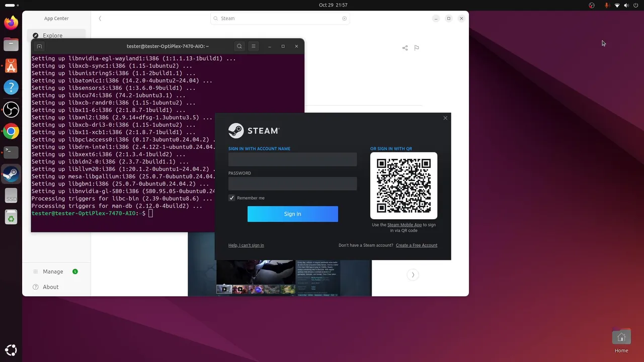Maximize the App Center window
644x362 pixels.
pyautogui.click(x=449, y=19)
